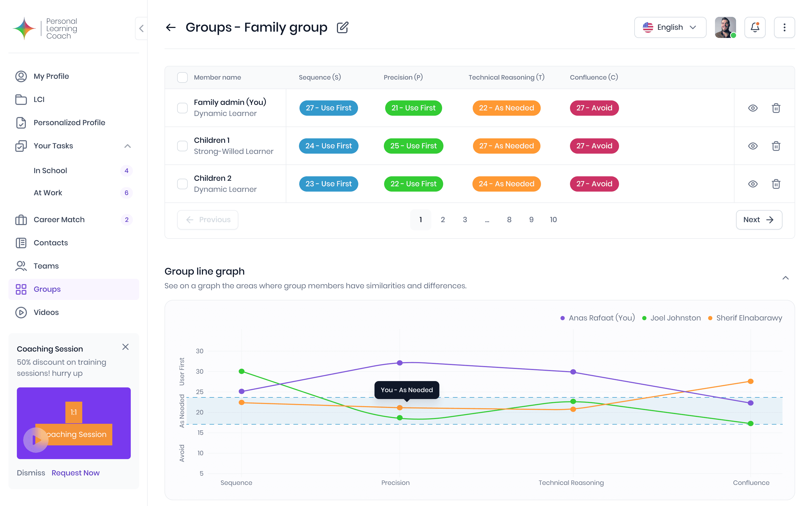The image size is (812, 506).
Task: Open Videos in sidebar
Action: point(74,312)
